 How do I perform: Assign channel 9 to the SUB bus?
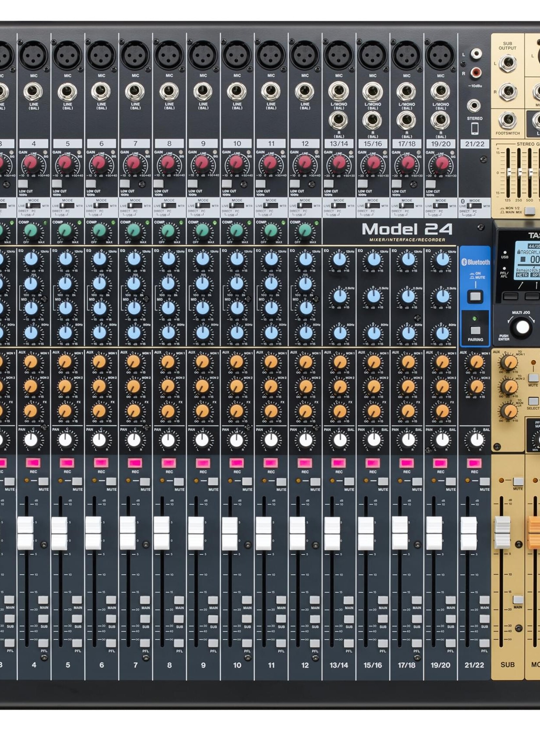point(213,619)
